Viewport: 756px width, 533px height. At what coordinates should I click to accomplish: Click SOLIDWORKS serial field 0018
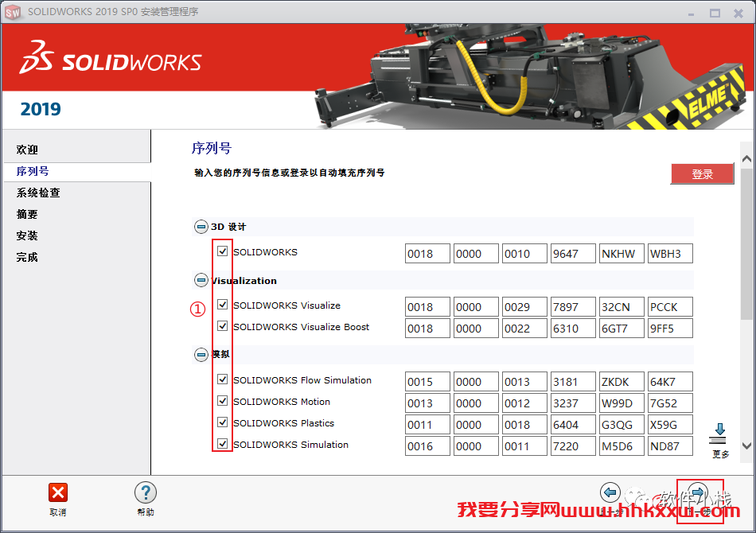tap(427, 254)
